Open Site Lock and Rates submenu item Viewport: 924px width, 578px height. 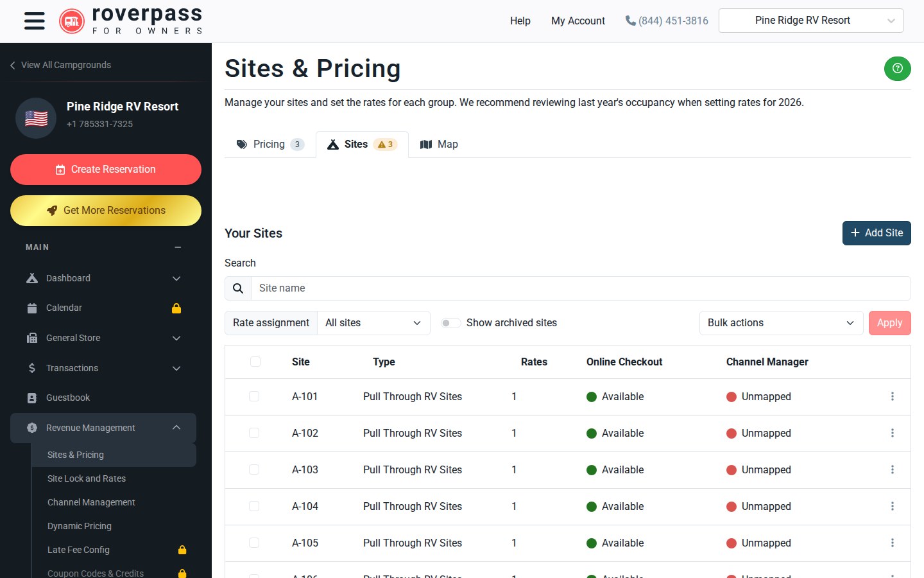point(87,478)
